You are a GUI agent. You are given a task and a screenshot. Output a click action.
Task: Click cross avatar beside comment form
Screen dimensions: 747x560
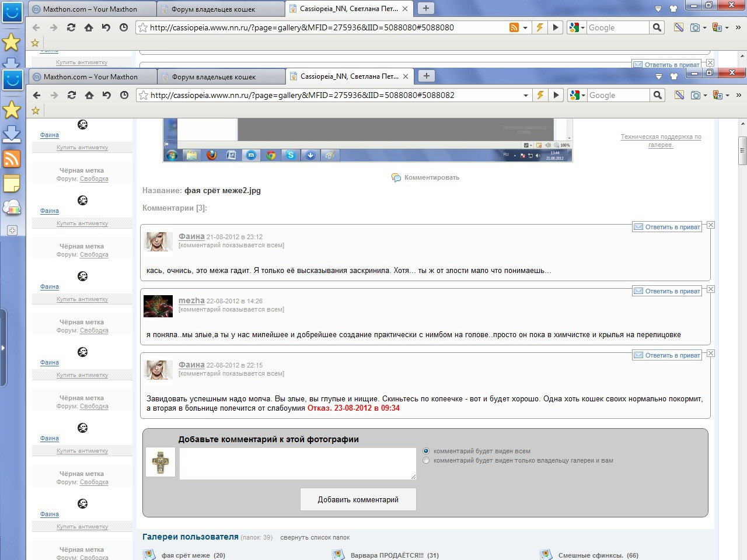(x=160, y=463)
